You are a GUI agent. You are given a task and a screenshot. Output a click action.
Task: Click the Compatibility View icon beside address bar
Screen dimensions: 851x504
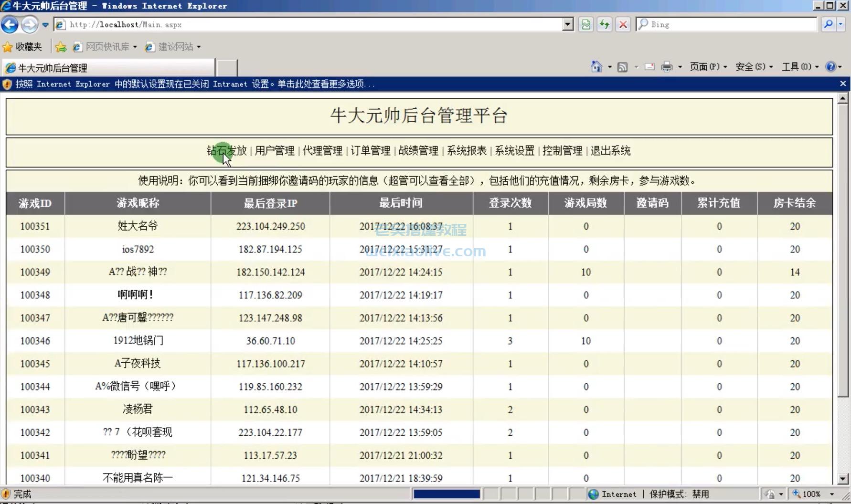point(586,24)
